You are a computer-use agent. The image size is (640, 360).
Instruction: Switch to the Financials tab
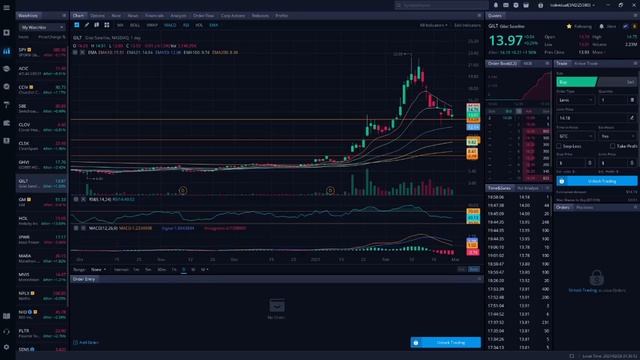tap(154, 16)
